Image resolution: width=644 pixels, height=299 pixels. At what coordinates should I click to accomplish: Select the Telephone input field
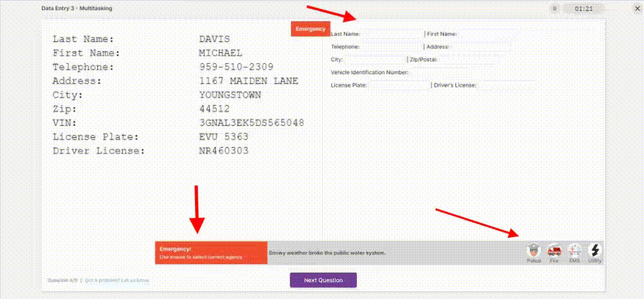click(x=391, y=46)
